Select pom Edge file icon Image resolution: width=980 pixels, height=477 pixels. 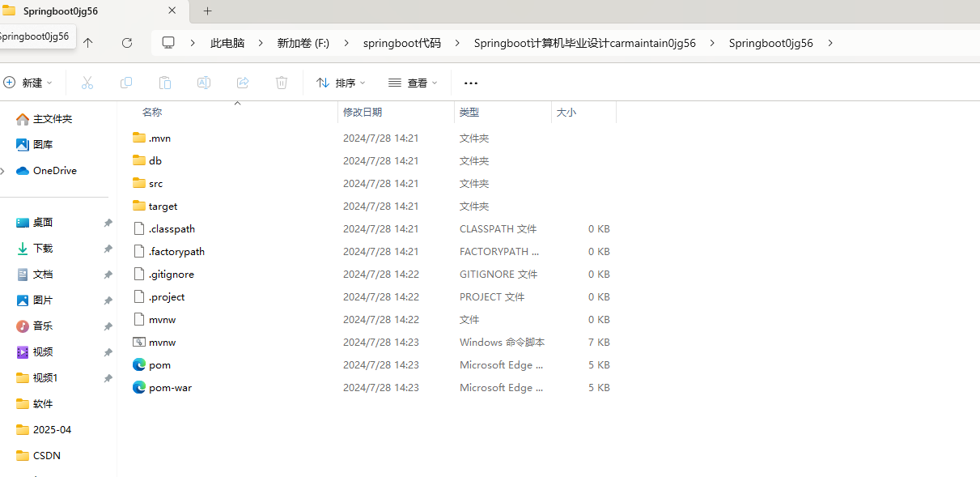point(139,364)
